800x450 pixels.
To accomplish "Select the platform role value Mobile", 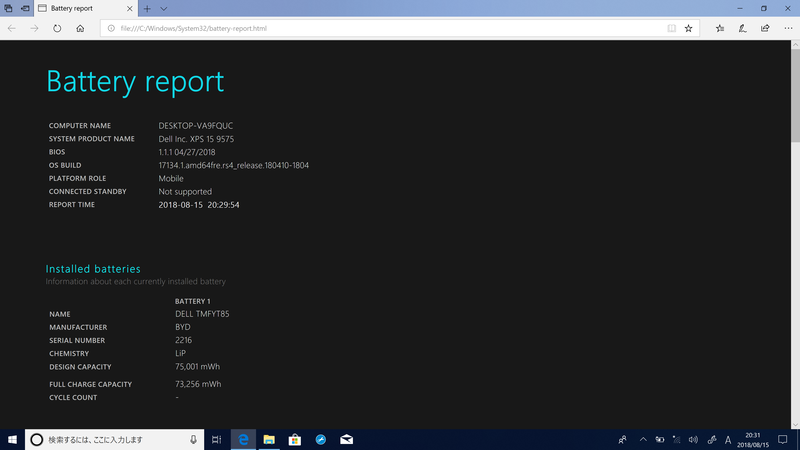I will click(171, 179).
